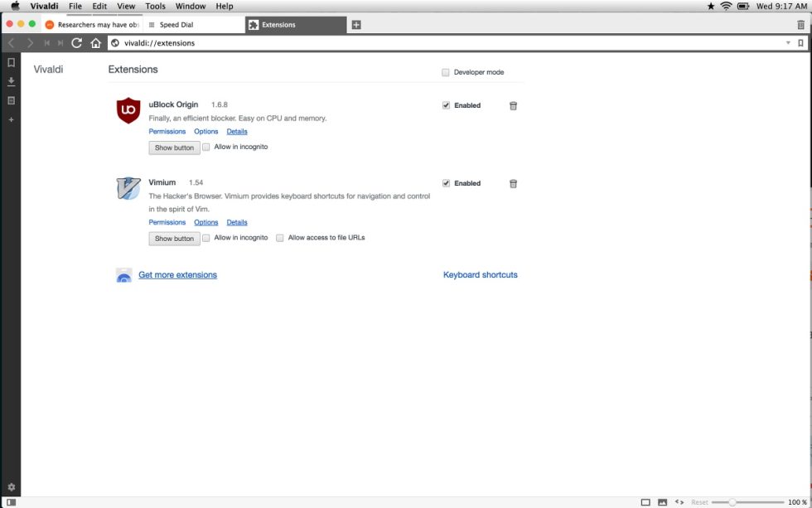This screenshot has height=508, width=812.
Task: Toggle tab tiling in status bar
Action: 645,502
